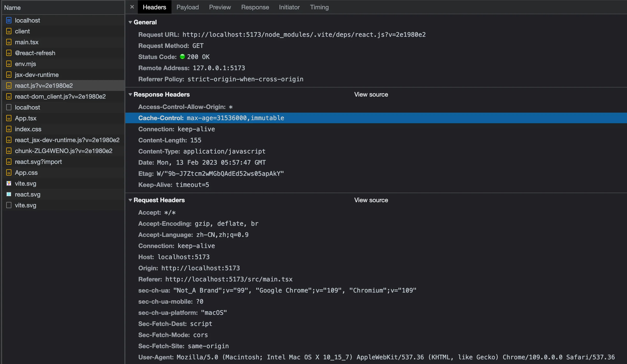Select the App.css request

pyautogui.click(x=63, y=172)
